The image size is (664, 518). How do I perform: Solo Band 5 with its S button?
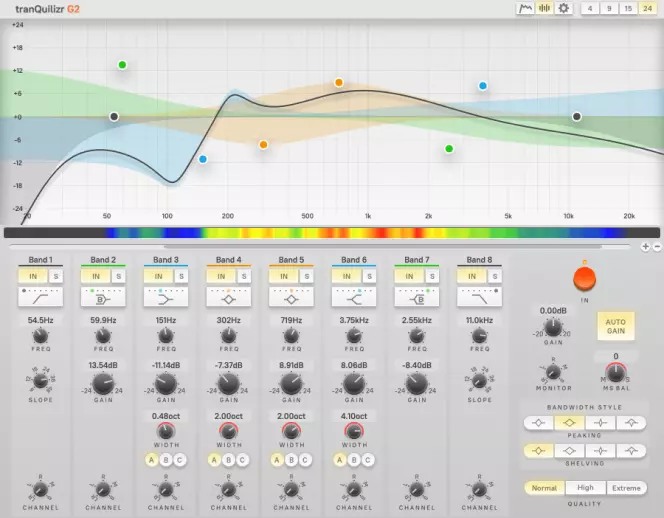tap(307, 277)
